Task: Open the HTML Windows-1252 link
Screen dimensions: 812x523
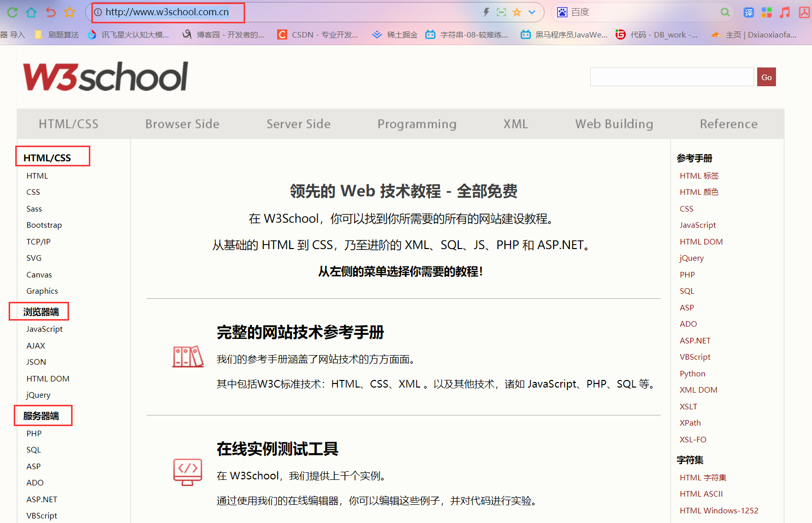Action: coord(719,510)
